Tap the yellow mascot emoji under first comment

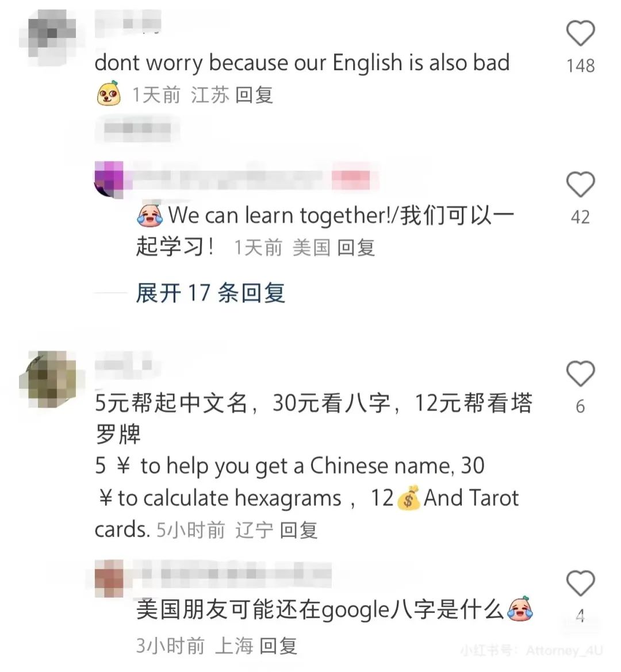coord(109,93)
